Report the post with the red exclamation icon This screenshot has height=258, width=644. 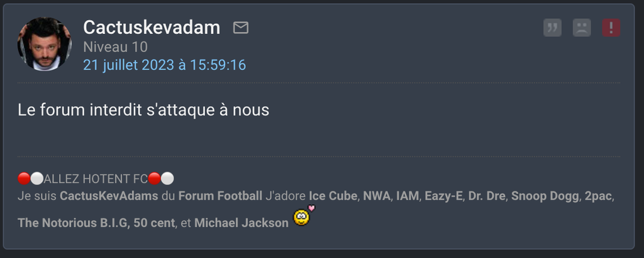[x=611, y=28]
